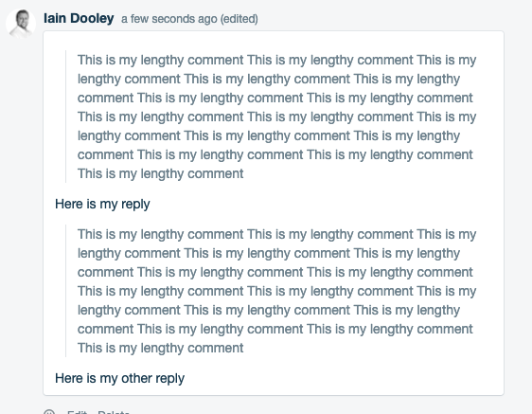Click Iain Dooley's profile avatar
The width and height of the screenshot is (532, 414).
[21, 24]
